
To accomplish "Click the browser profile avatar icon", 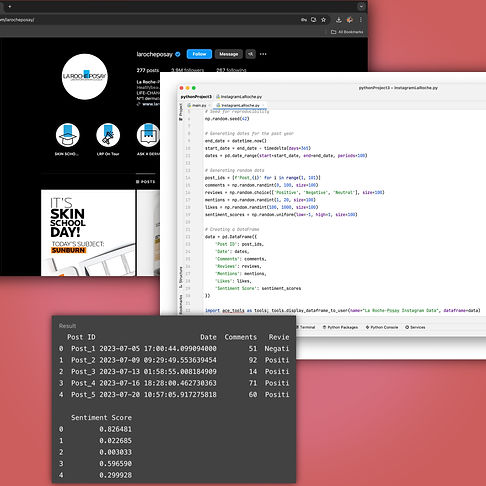I will coord(350,20).
